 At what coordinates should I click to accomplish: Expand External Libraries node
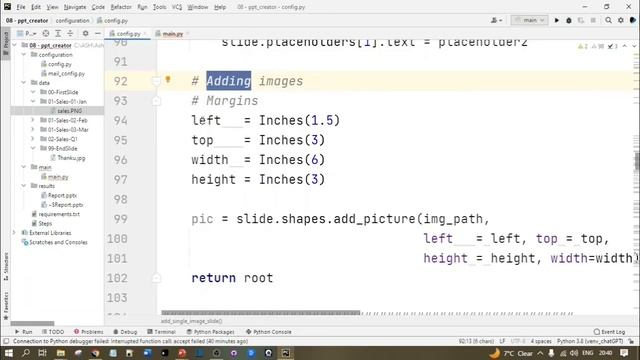(15, 233)
